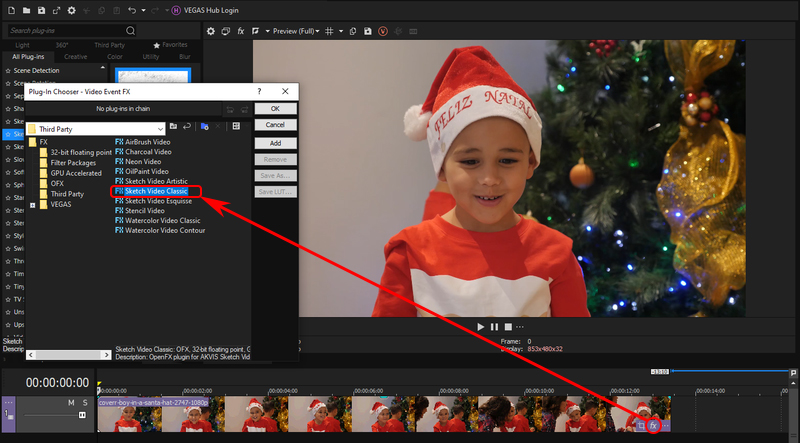Screen dimensions: 800x443
Task: Open help in the Plug-In Chooser dialog
Action: [x=259, y=91]
